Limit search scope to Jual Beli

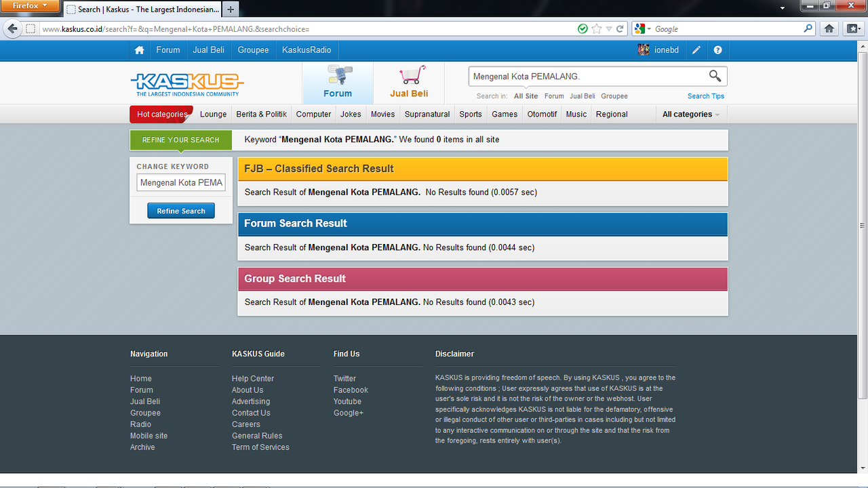point(583,96)
